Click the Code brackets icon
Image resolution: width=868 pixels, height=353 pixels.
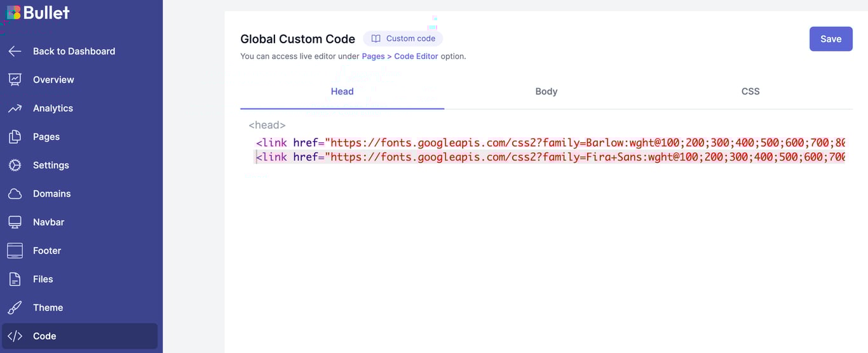15,336
